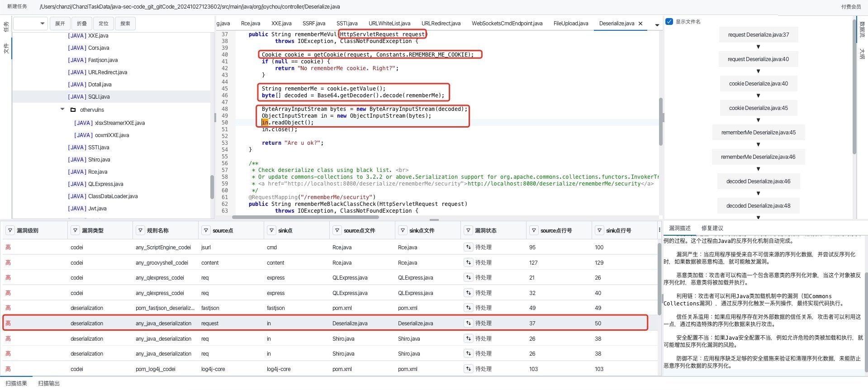Open the editor tabs overflow dropdown arrow
This screenshot has width=868, height=390.
coord(657,25)
